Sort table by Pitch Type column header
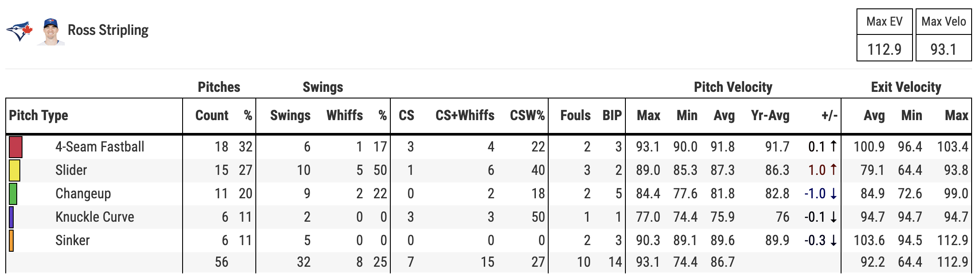Screen dimensions: 980x280 point(39,116)
